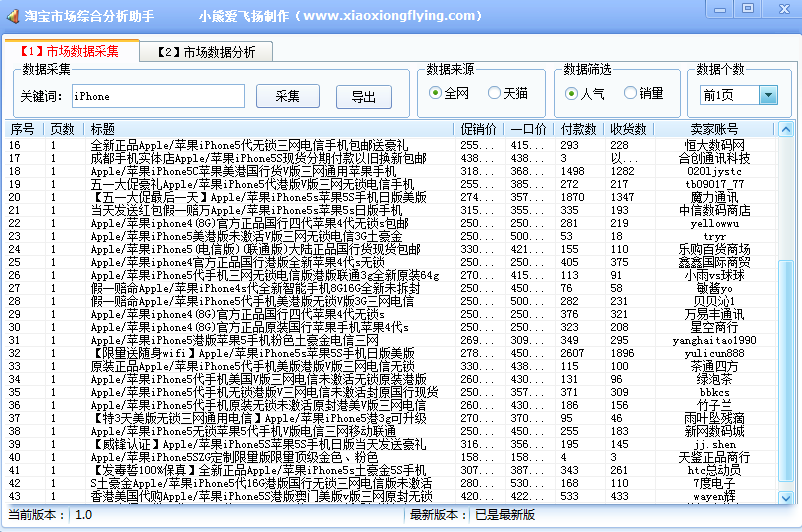Click the 卖家账号 column header

pos(714,129)
